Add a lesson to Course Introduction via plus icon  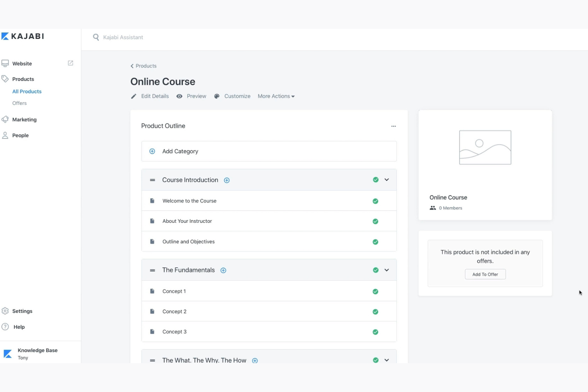point(226,180)
